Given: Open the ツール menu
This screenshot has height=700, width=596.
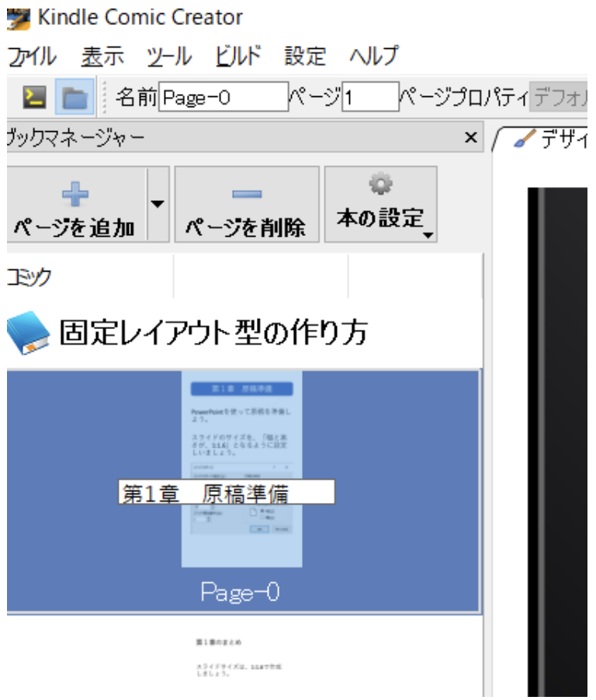Looking at the screenshot, I should tap(169, 57).
